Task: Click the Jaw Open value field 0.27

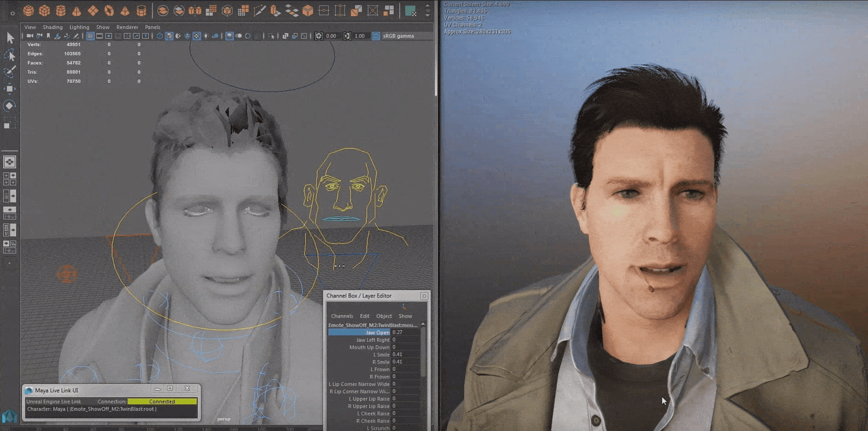Action: click(405, 332)
